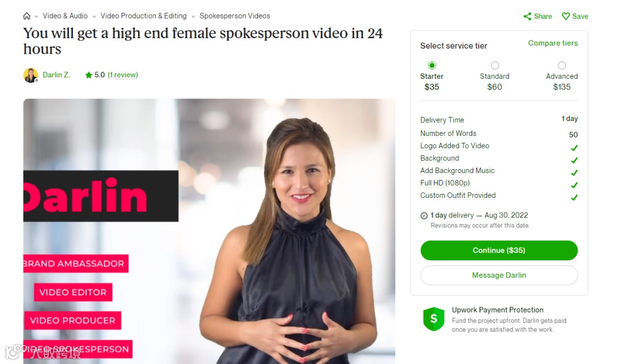Open the Compare tiers link
The image size is (625, 364).
click(553, 43)
